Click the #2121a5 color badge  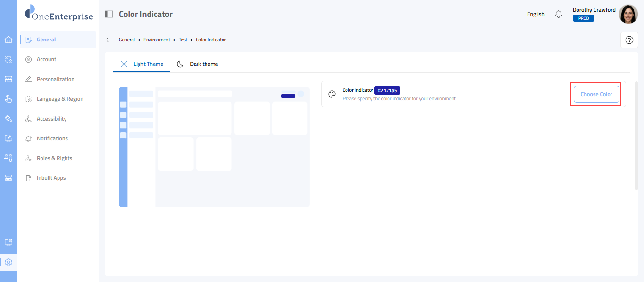coord(387,90)
